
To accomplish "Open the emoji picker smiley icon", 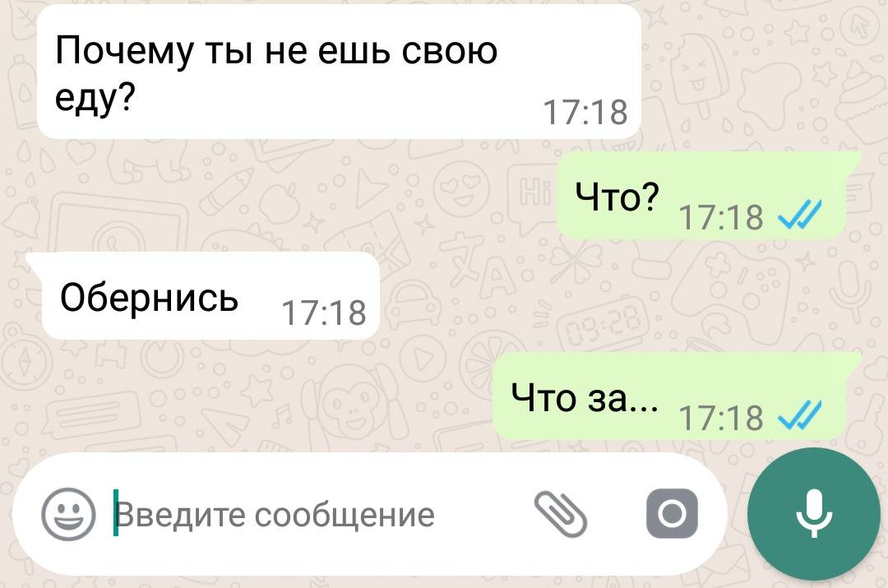I will 68,514.
